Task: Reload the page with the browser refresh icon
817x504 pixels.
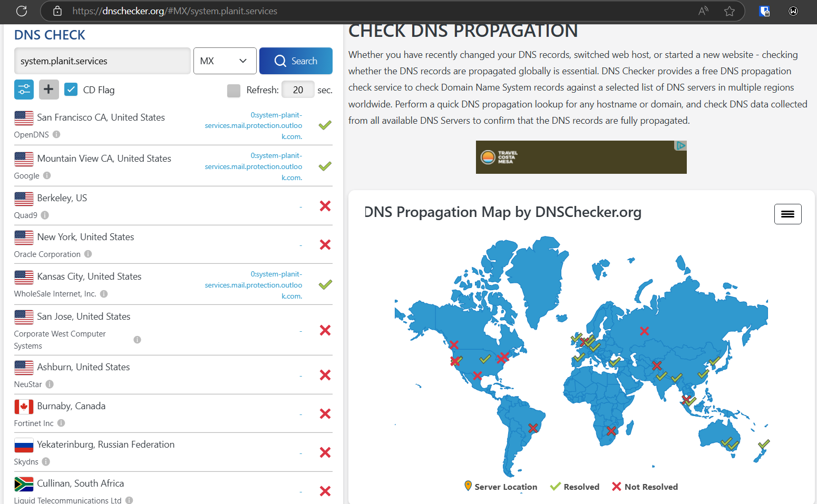Action: (22, 11)
